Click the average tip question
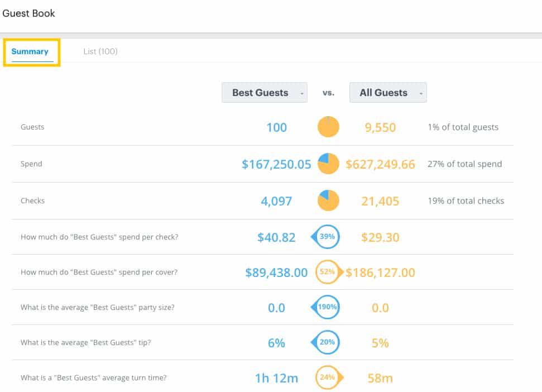The image size is (542, 392). click(x=86, y=342)
